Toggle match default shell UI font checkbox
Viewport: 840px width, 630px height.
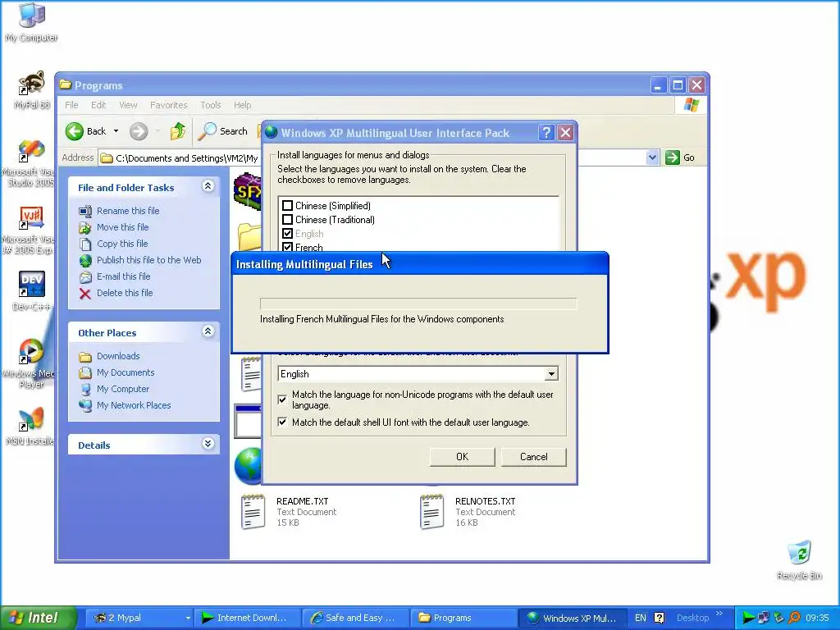click(x=282, y=422)
